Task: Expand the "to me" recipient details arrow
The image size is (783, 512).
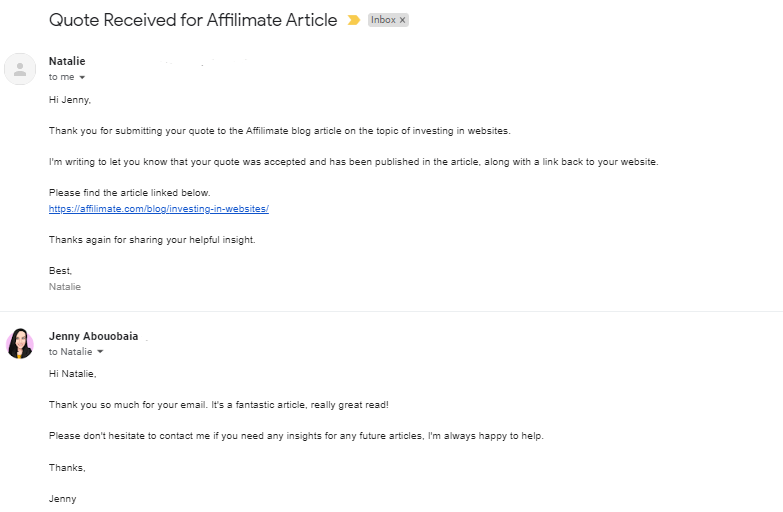Action: click(x=82, y=77)
